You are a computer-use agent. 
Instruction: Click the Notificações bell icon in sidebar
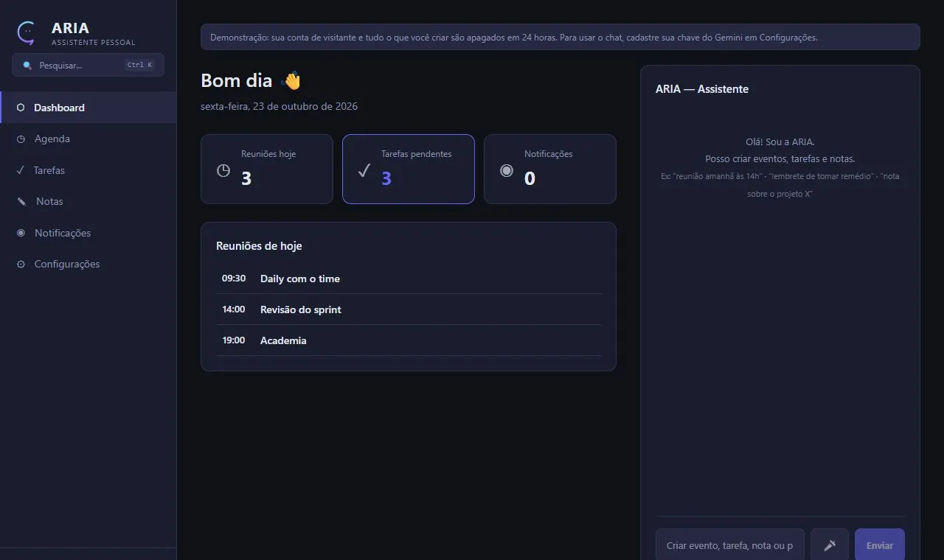(x=21, y=233)
